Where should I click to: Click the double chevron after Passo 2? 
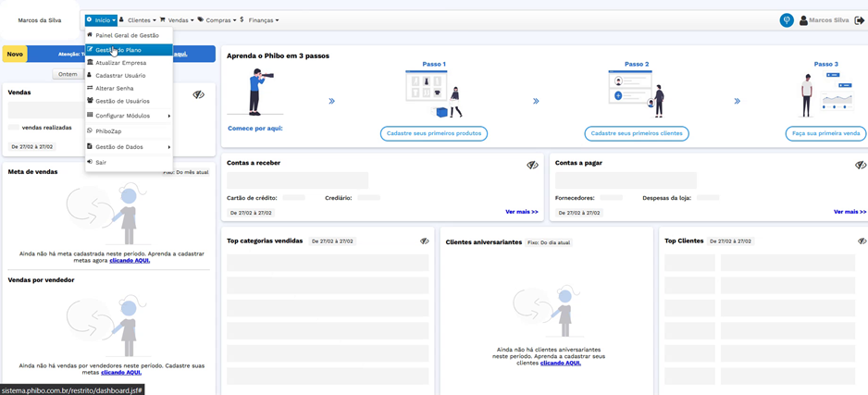(x=536, y=101)
